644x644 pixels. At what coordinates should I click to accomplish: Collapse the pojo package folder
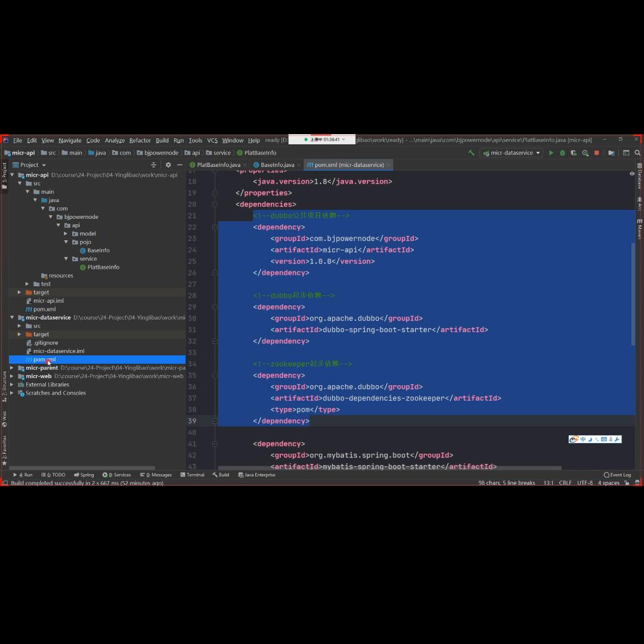[66, 242]
